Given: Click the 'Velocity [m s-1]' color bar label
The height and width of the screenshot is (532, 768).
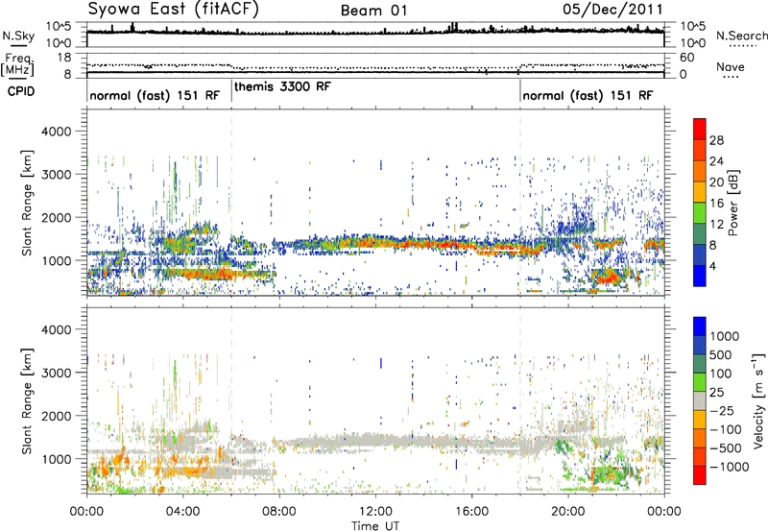Looking at the screenshot, I should 758,400.
